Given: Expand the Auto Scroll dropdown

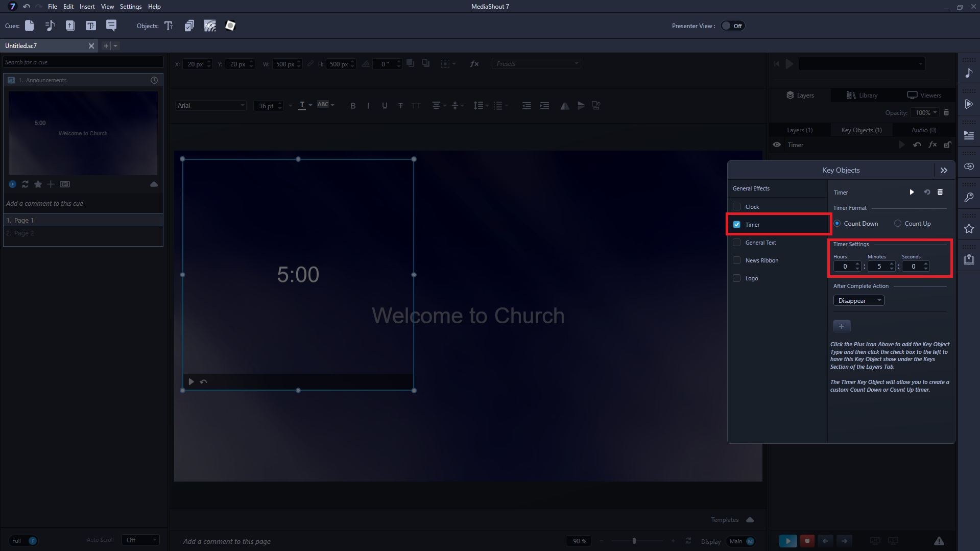Looking at the screenshot, I should 140,540.
